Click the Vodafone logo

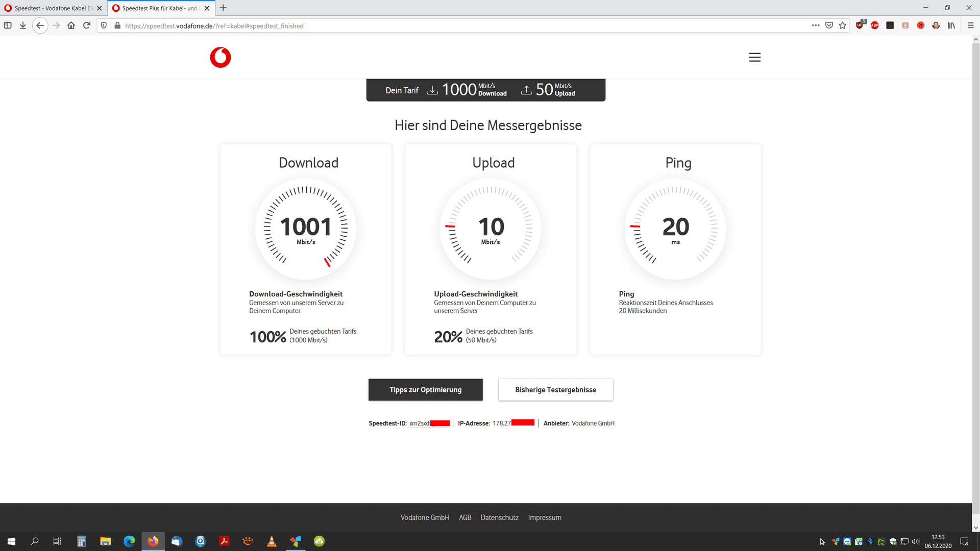(220, 57)
